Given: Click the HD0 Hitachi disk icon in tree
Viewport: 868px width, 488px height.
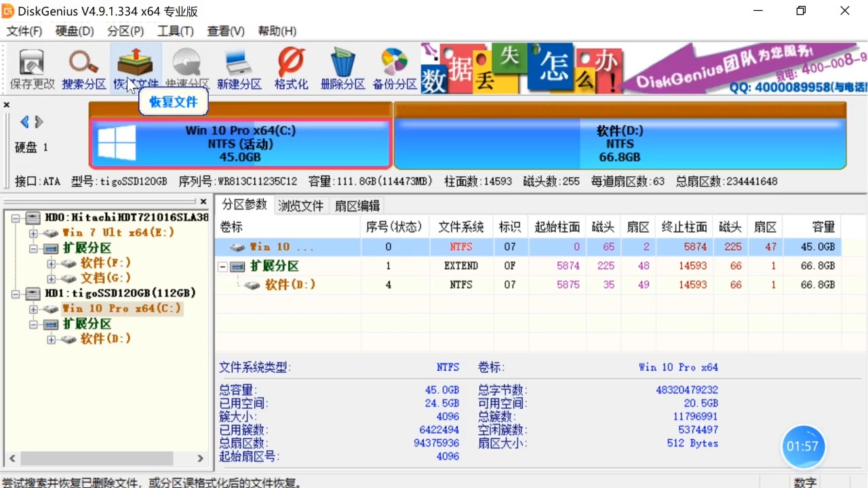Looking at the screenshot, I should coord(33,218).
